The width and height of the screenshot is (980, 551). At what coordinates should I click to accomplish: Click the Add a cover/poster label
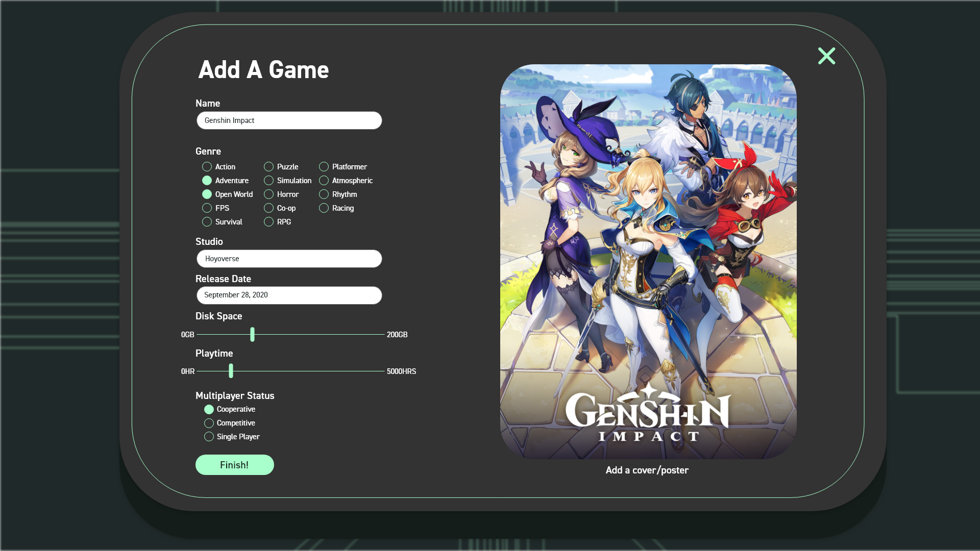pos(647,470)
